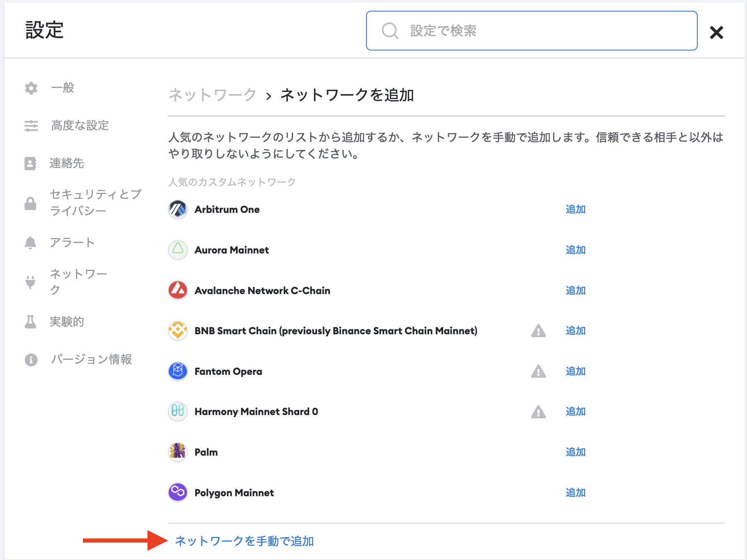Focus the 設定で検索 search field
747x560 pixels.
coord(532,31)
